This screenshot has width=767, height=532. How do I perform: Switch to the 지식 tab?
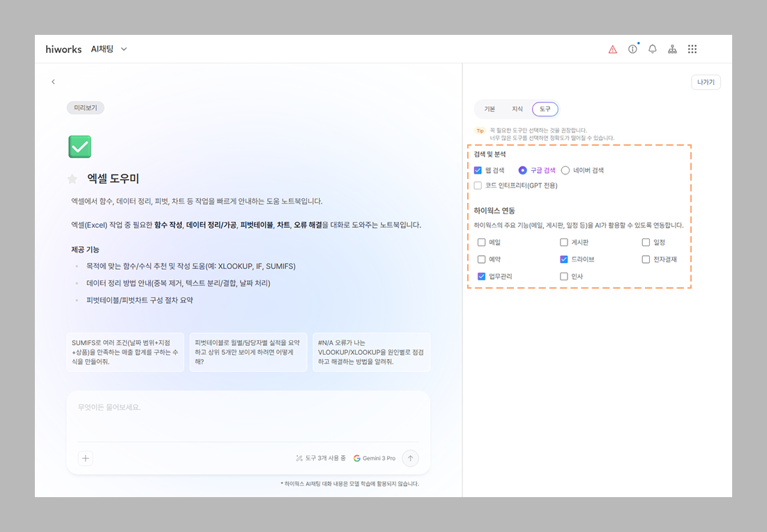pyautogui.click(x=517, y=109)
